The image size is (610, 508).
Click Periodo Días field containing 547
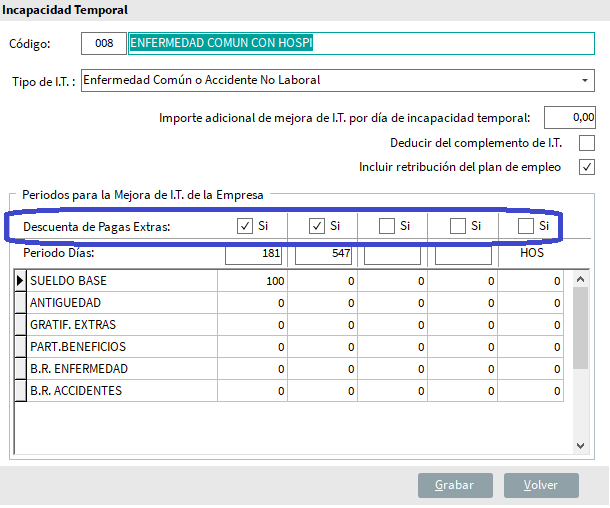pos(324,255)
